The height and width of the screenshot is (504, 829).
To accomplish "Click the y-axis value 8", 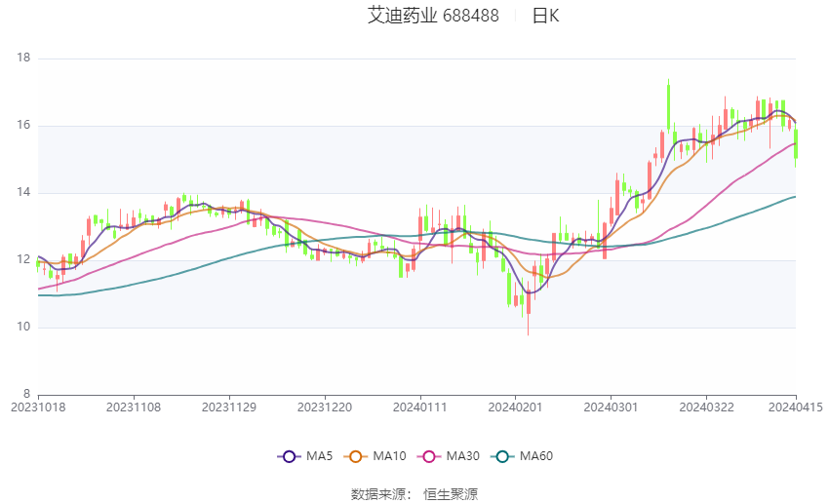I will (x=27, y=394).
